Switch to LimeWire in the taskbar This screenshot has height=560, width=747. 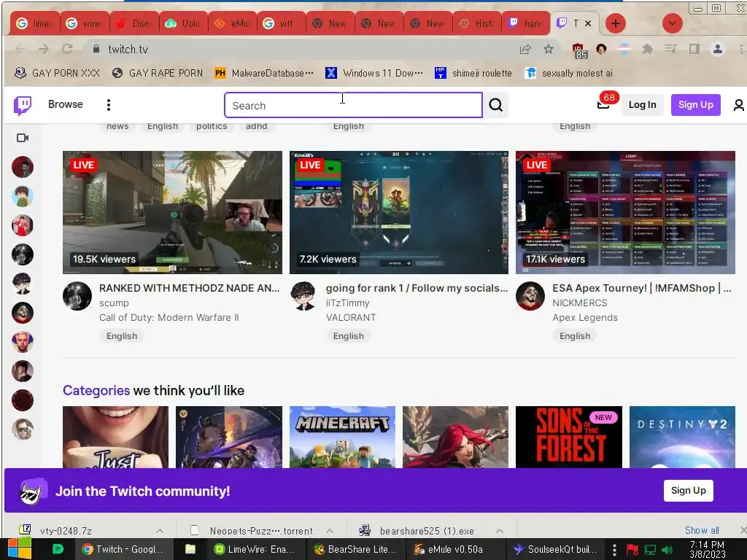click(x=255, y=549)
